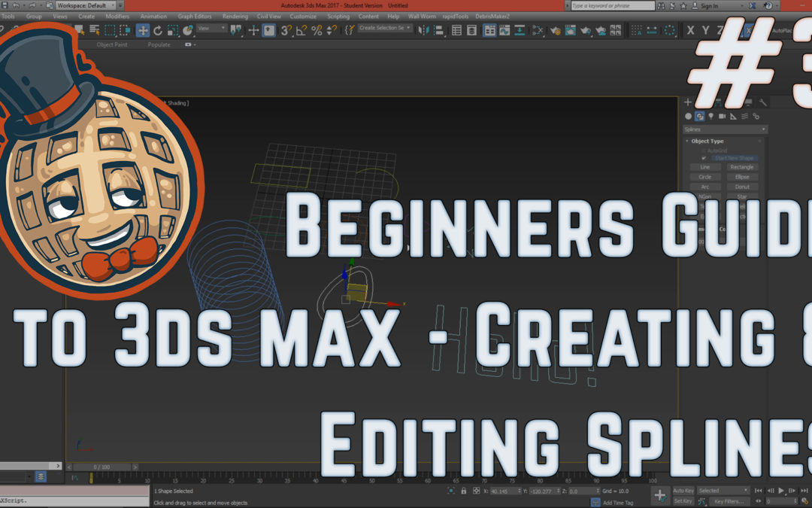Open the Customize menu
This screenshot has height=508, width=812.
[x=303, y=16]
